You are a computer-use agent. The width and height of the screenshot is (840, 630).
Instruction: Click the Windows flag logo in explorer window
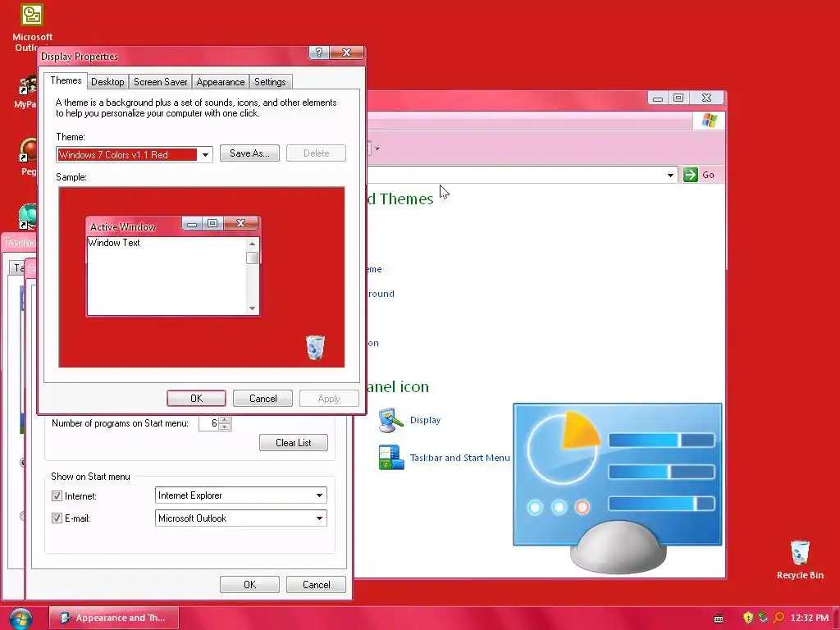(710, 121)
